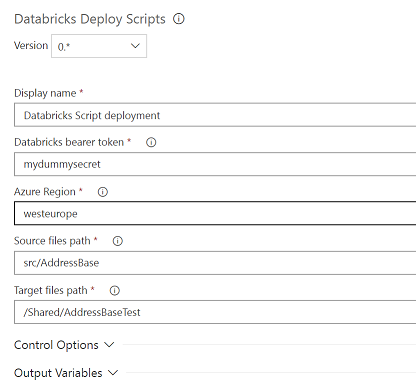Edit the Display name input field
Viewport: 416px width, 388px height.
[215, 115]
